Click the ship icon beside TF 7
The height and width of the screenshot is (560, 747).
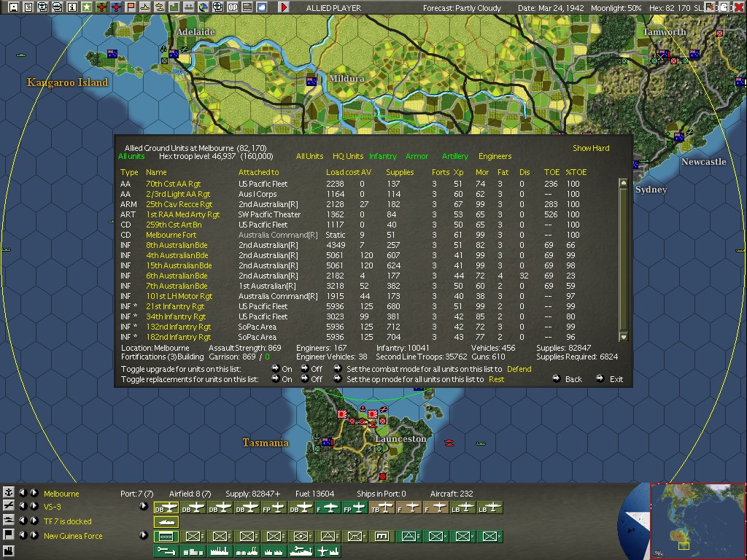pos(8,521)
